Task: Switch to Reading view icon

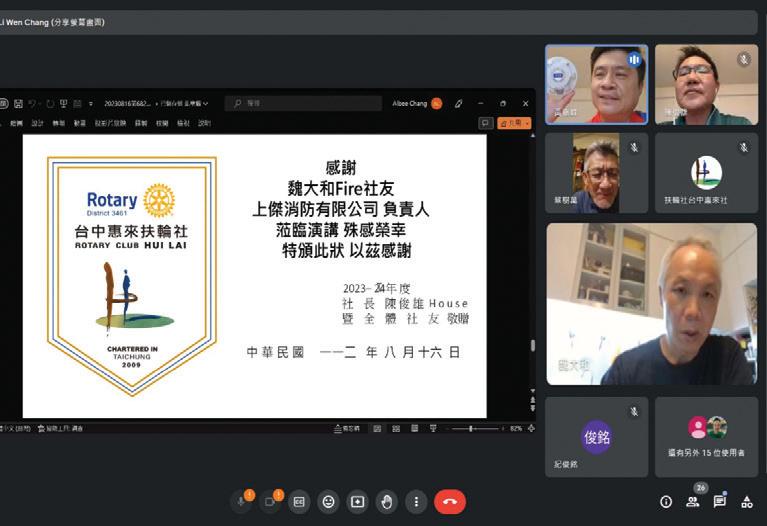Action: pos(414,429)
